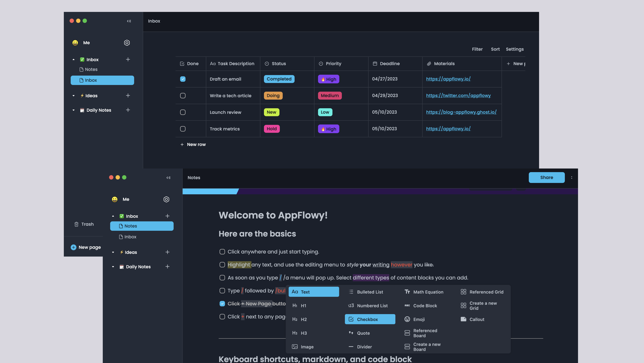Mark Write a tech article as done
644x363 pixels.
pos(183,96)
